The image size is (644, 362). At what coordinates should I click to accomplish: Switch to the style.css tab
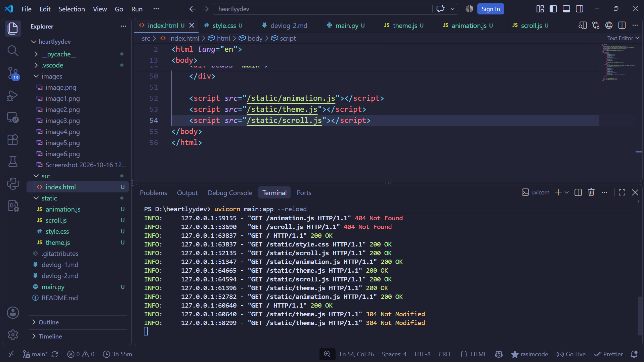[224, 26]
